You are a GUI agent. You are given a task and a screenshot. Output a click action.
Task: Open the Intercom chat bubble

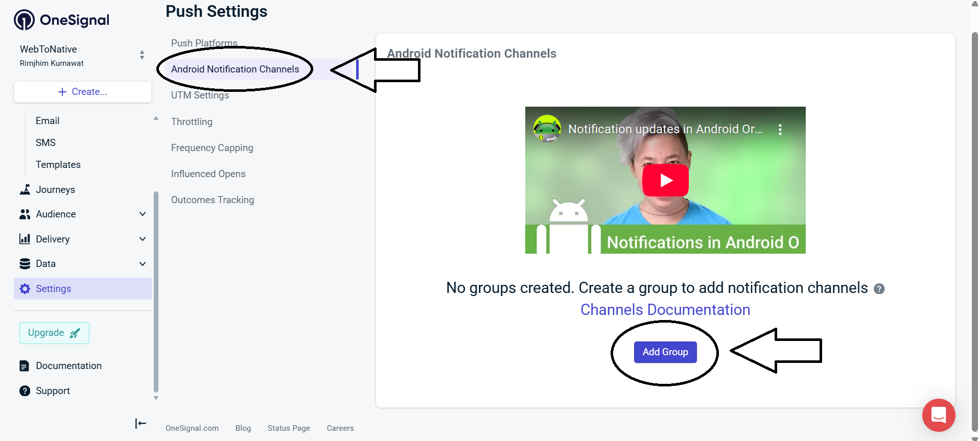938,415
